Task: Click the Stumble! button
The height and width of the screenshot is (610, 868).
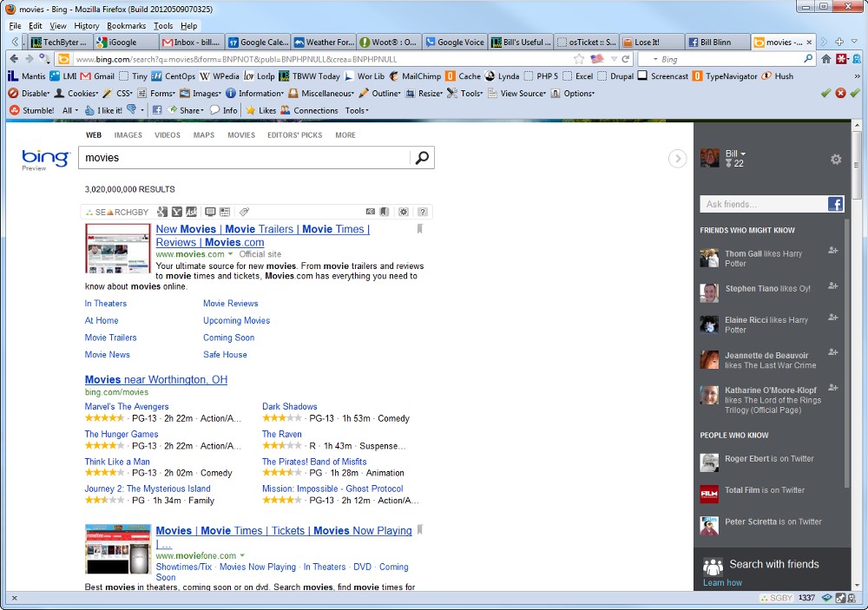Action: pyautogui.click(x=32, y=110)
